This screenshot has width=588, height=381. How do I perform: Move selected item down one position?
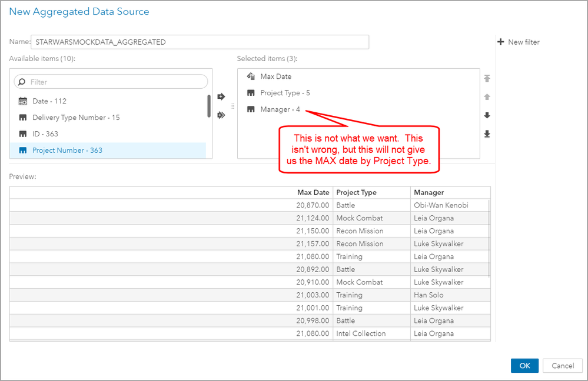click(487, 115)
